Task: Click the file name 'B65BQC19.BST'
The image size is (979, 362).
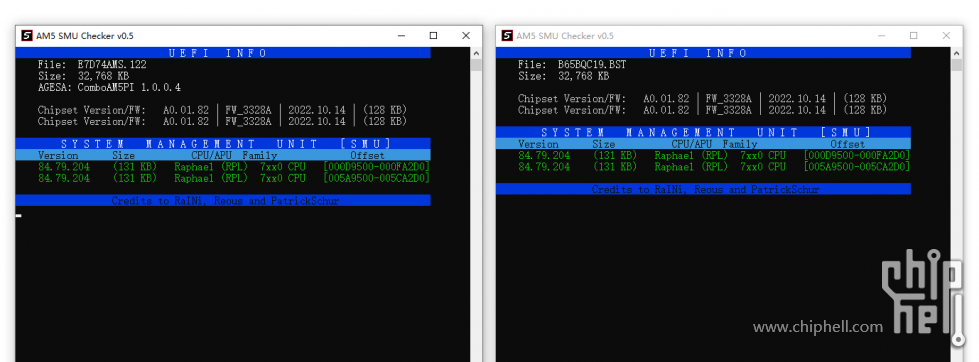Action: coord(592,64)
